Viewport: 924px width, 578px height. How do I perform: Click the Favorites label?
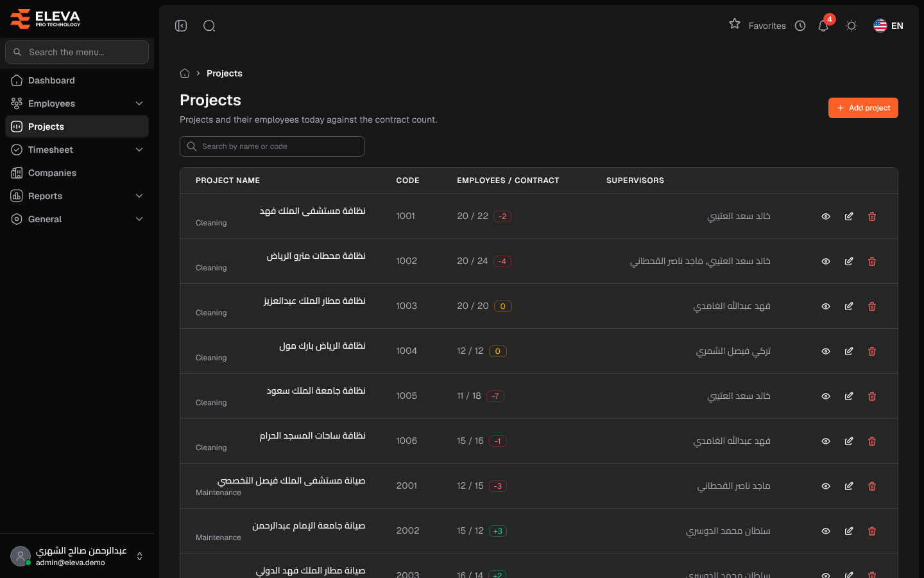point(767,26)
